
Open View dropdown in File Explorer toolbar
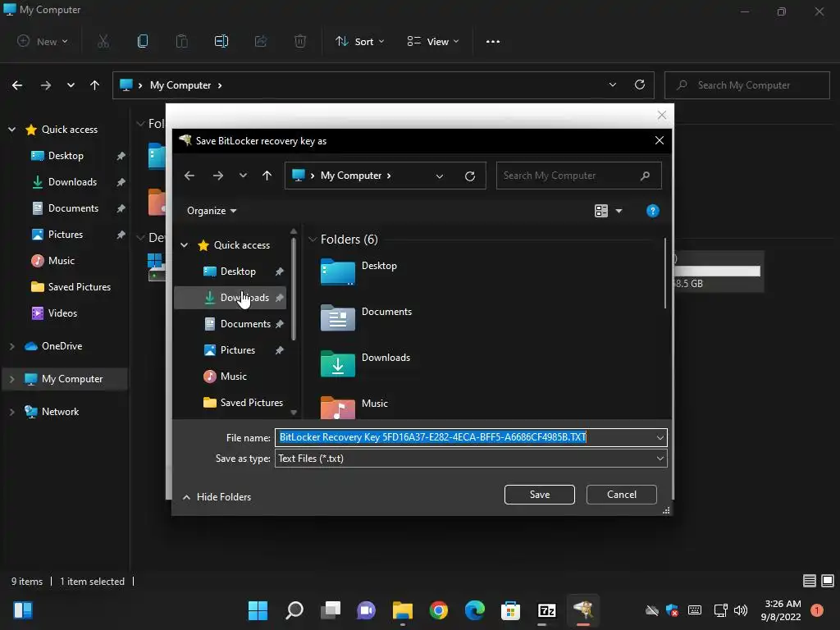click(433, 41)
